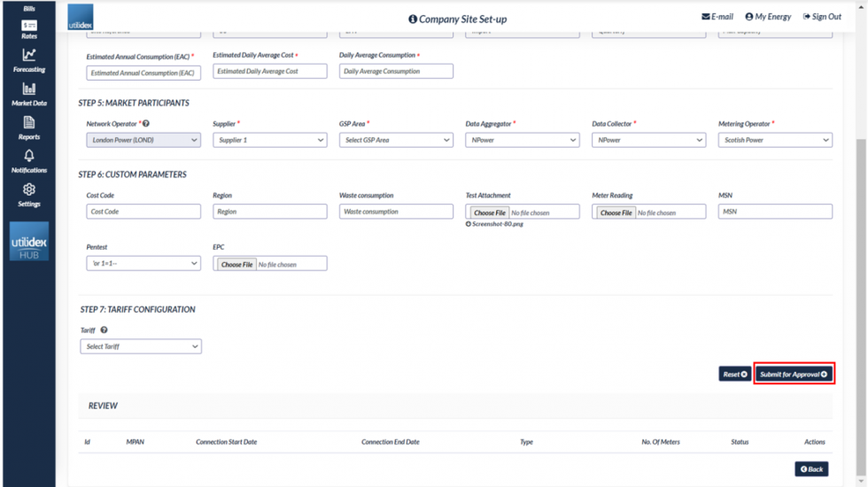Open Rates from the sidebar

pos(29,29)
